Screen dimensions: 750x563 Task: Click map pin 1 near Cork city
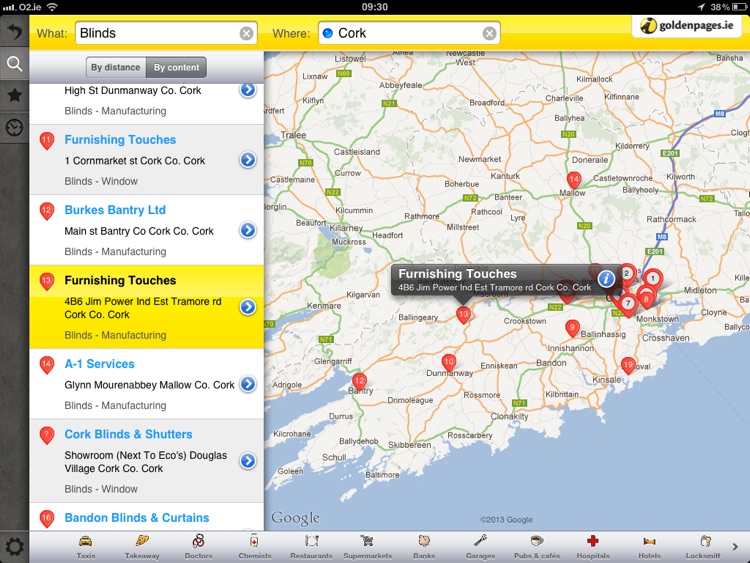(x=652, y=279)
